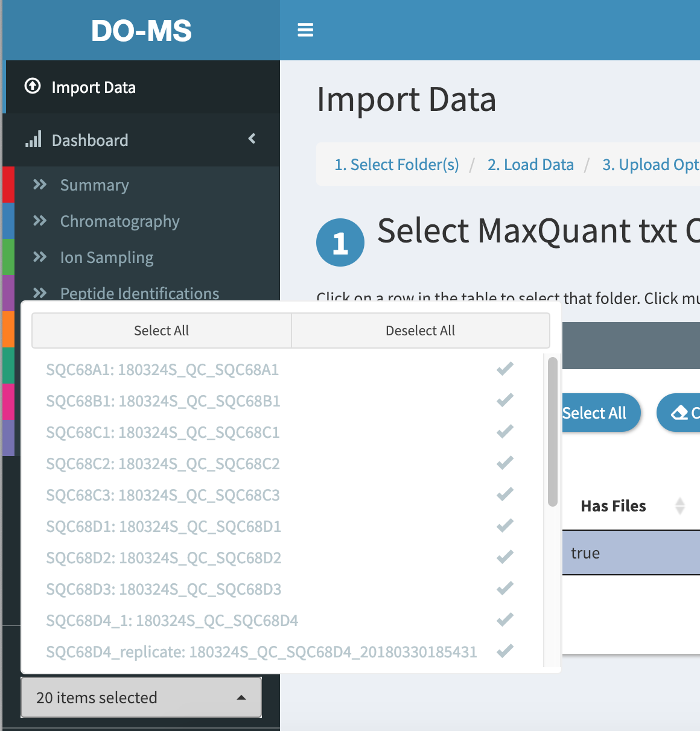Viewport: 700px width, 731px height.
Task: Close the '20 items selected' dropdown
Action: [141, 697]
